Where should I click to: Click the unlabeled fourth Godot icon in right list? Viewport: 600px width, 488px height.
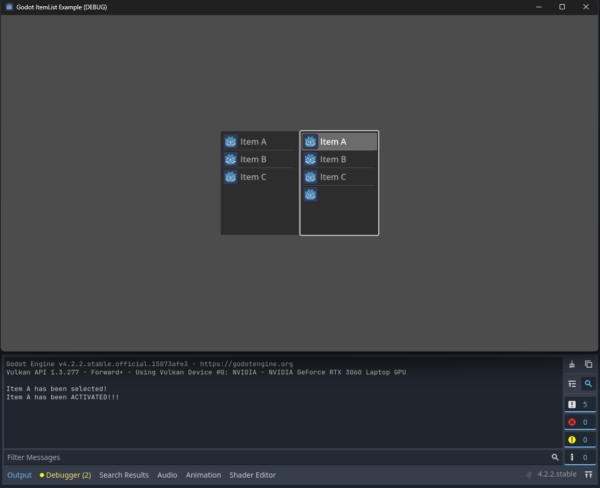[x=310, y=194]
